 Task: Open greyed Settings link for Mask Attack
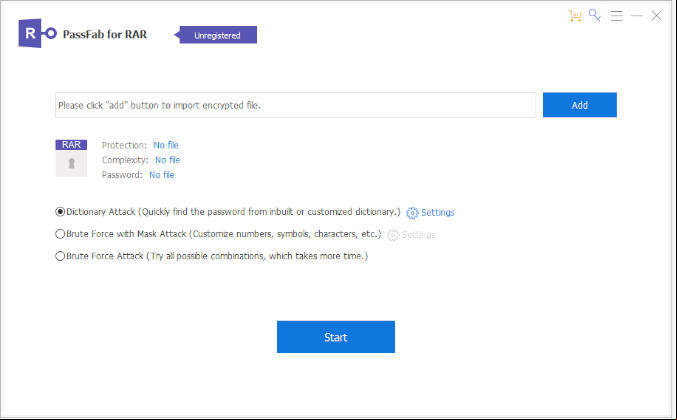point(418,235)
